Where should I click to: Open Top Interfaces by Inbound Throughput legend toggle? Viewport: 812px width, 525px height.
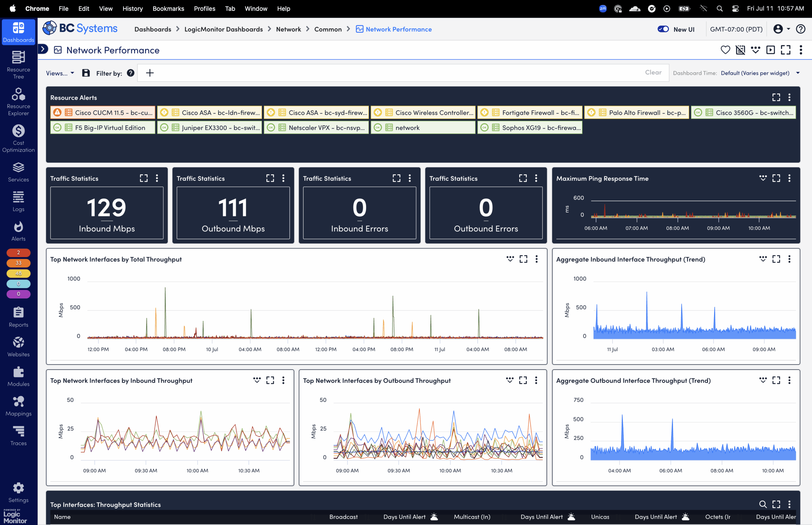257,380
